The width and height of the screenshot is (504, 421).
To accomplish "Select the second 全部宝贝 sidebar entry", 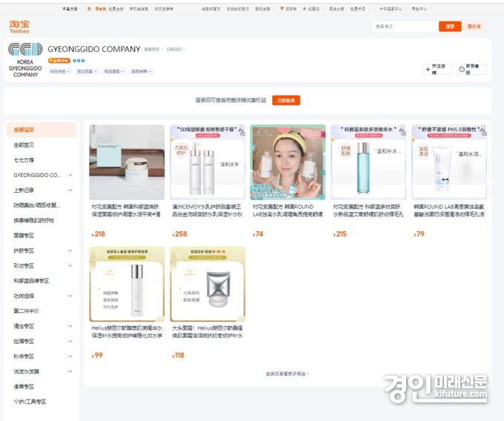I will point(24,145).
